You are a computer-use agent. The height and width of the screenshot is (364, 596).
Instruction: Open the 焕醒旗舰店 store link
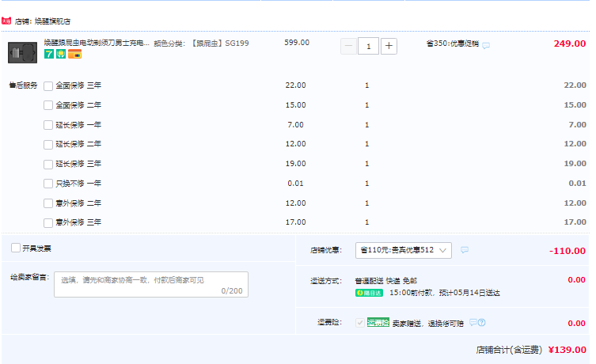click(x=52, y=21)
